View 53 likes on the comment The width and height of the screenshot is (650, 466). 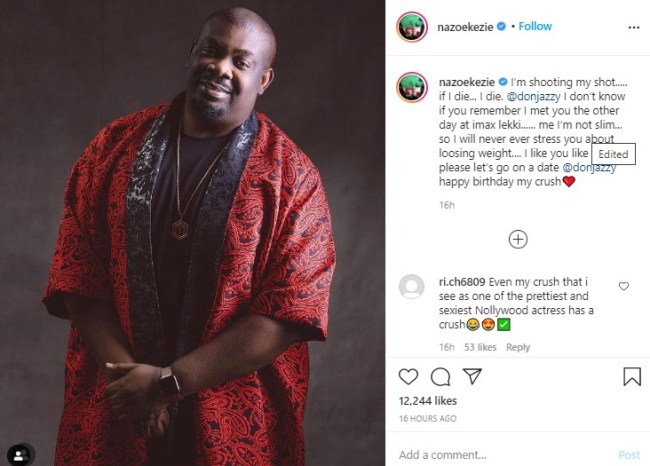(x=480, y=347)
